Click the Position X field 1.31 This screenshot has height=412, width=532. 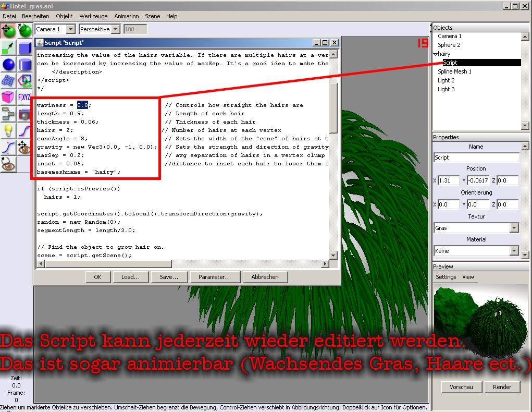449,180
